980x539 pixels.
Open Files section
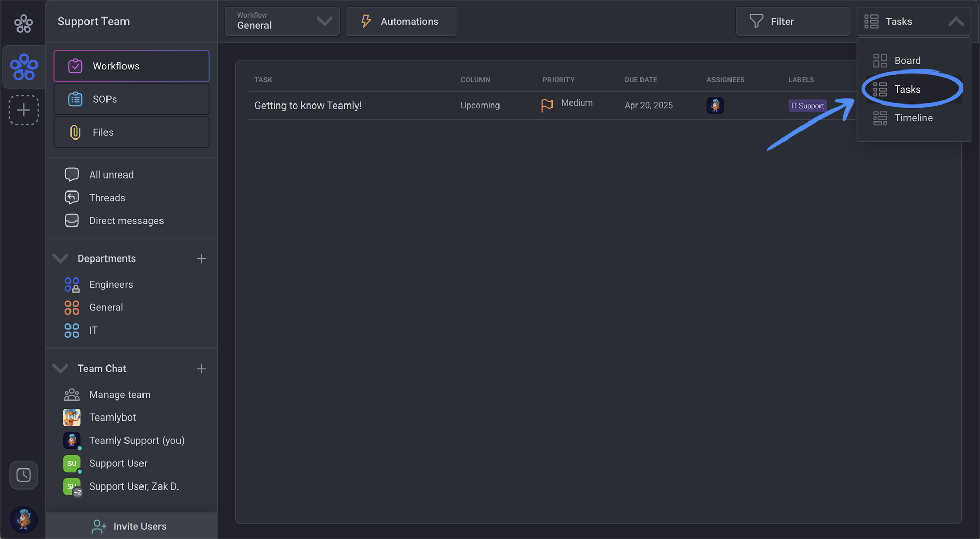(x=131, y=132)
